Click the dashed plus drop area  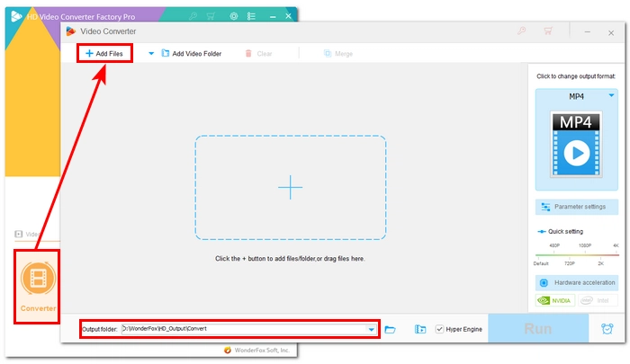coord(291,188)
